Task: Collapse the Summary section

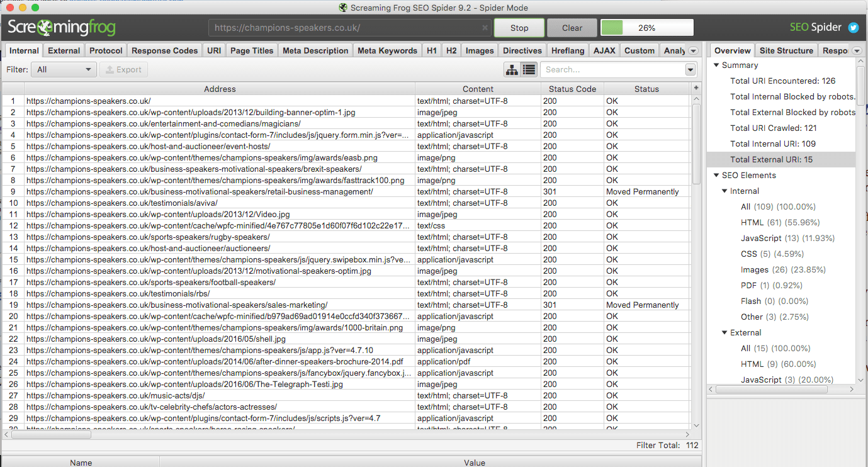Action: pos(716,65)
